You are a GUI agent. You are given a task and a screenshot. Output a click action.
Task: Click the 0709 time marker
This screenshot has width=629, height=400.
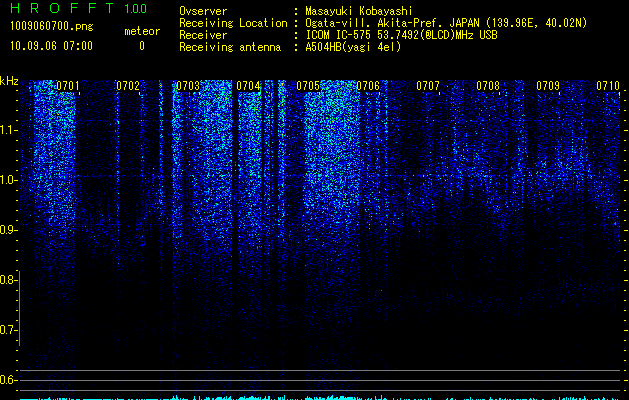coord(548,86)
